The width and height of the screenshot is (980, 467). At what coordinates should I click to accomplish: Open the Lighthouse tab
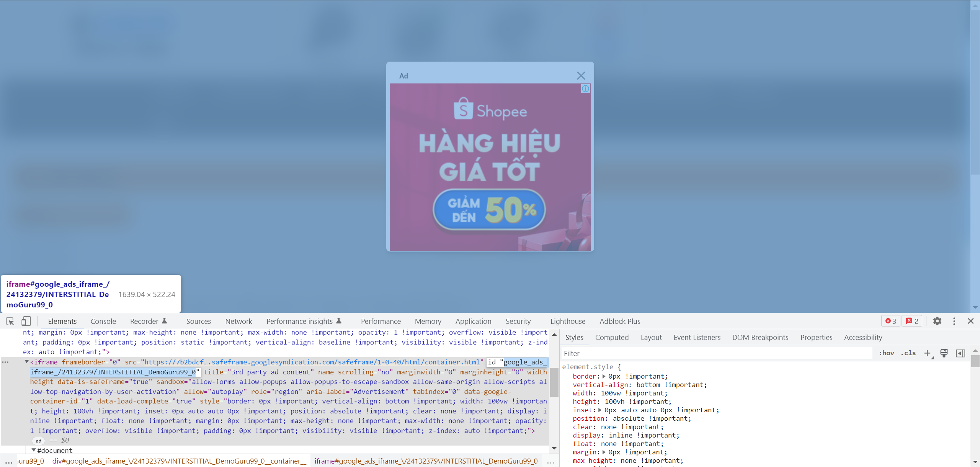[x=568, y=321]
